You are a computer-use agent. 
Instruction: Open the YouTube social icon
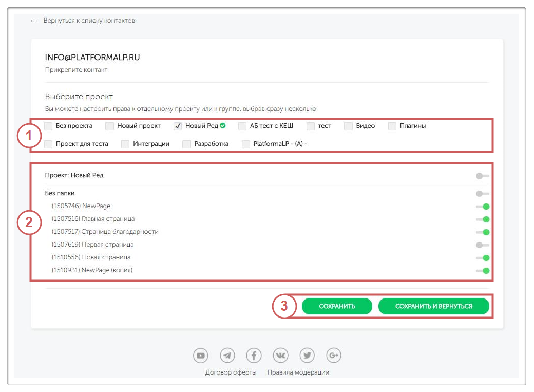[x=200, y=355]
